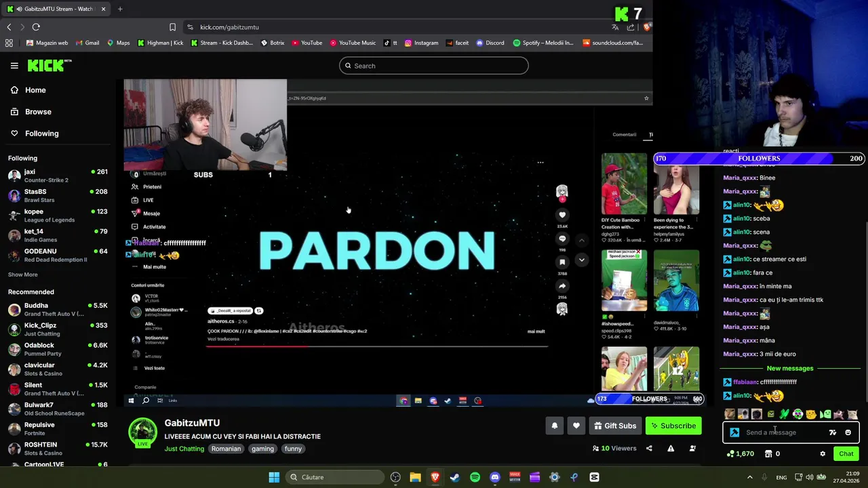Open Buddha in Recommended channels

pos(58,309)
